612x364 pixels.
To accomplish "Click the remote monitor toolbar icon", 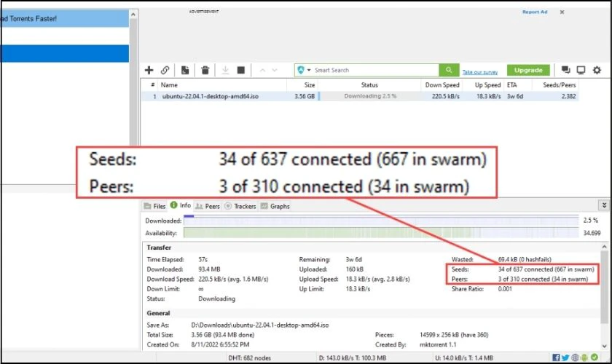I will (x=581, y=70).
